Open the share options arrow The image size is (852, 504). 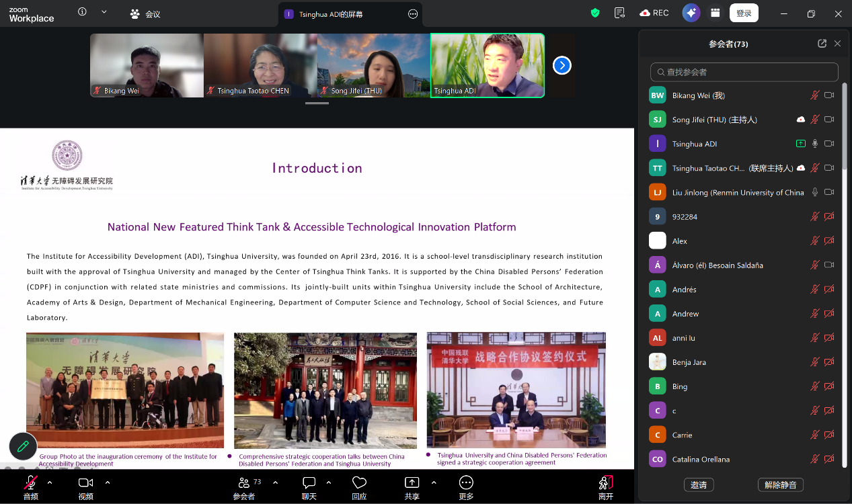[x=434, y=482]
